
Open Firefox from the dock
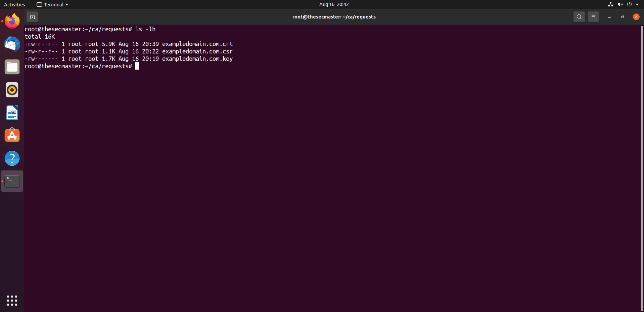click(x=12, y=21)
